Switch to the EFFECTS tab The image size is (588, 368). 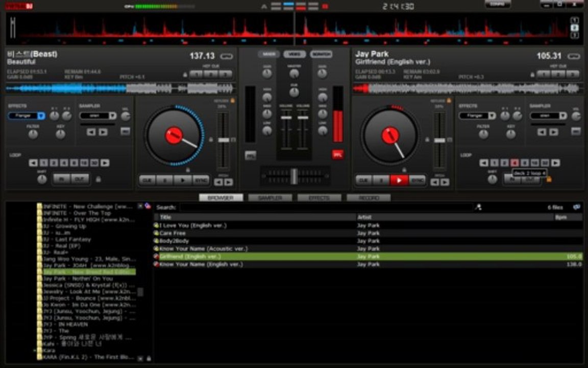[x=319, y=197]
